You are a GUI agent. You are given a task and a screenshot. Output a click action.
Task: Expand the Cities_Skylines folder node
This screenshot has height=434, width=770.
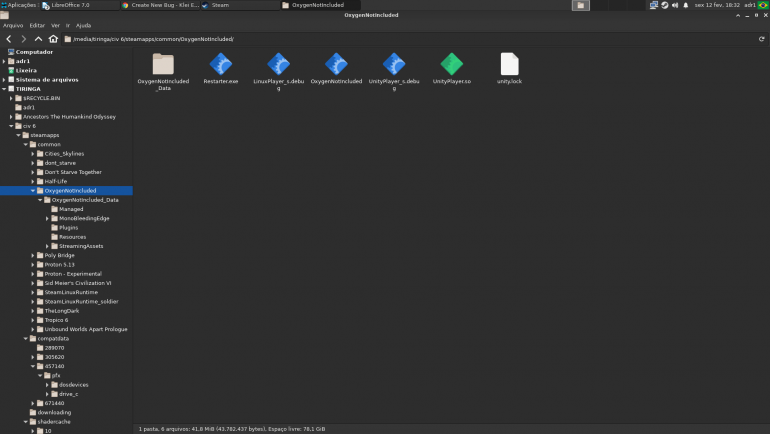(33, 154)
